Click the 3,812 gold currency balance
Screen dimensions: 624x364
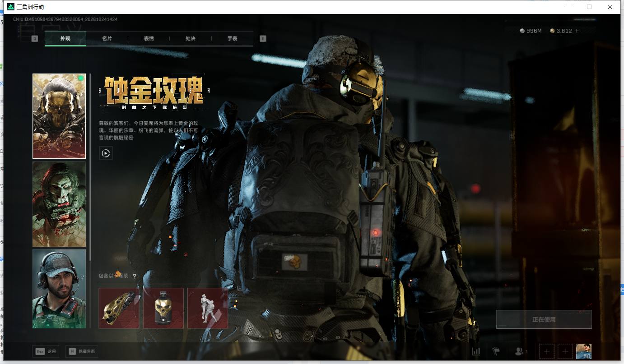561,31
